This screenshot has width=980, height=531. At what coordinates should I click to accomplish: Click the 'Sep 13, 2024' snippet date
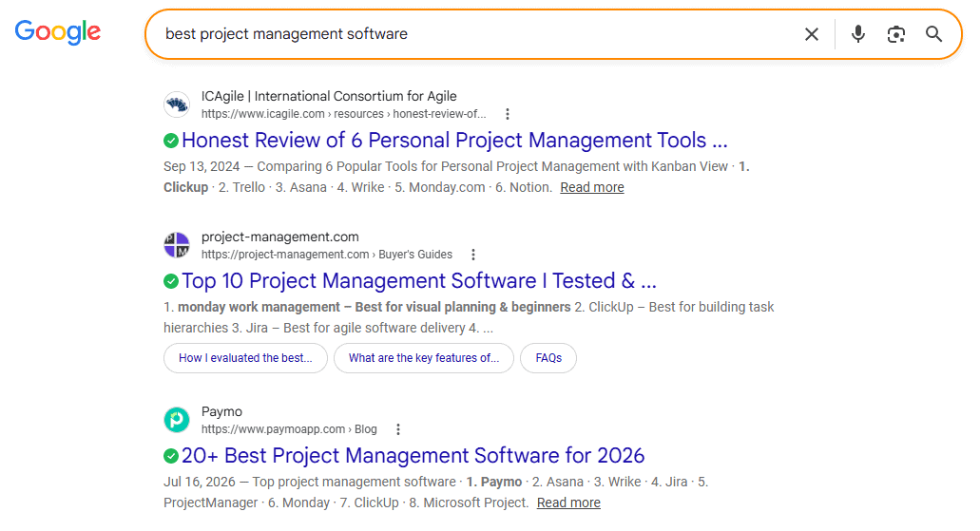tap(202, 167)
